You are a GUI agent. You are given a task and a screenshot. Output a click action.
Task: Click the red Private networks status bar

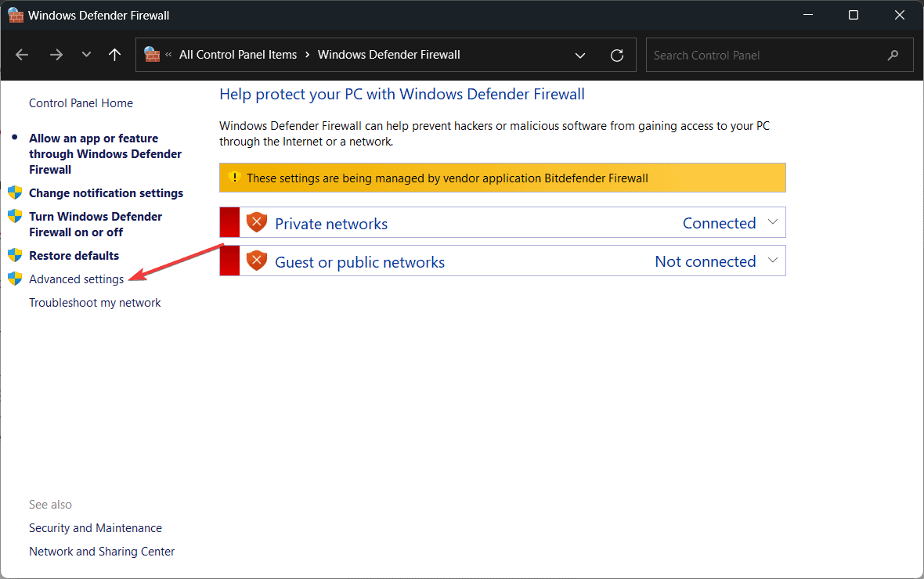click(x=229, y=223)
